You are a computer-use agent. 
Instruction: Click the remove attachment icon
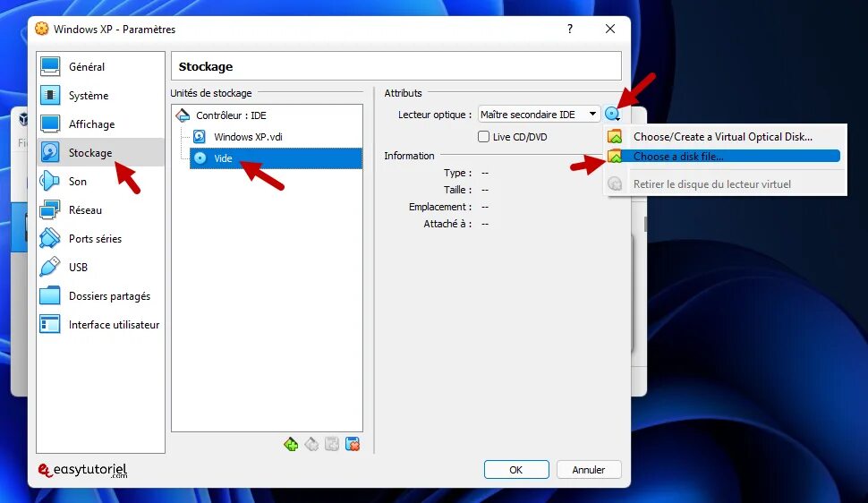click(352, 444)
